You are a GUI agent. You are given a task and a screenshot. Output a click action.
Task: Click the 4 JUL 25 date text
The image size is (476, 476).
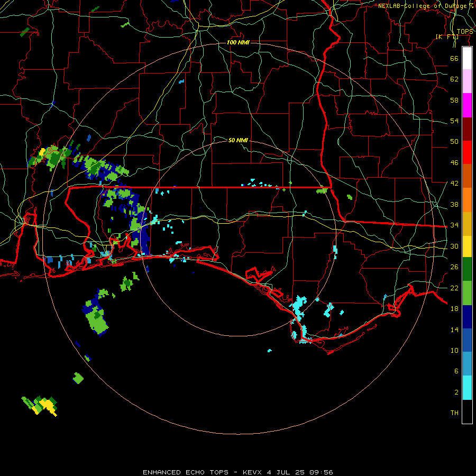point(286,472)
